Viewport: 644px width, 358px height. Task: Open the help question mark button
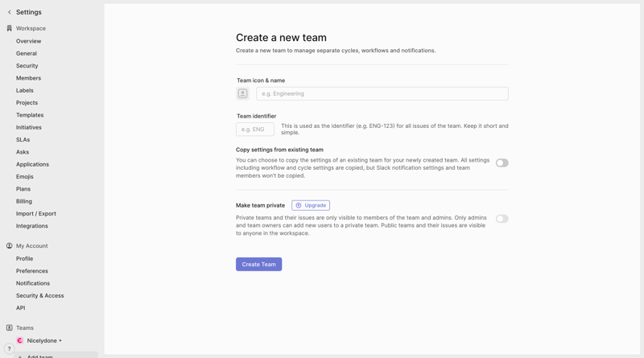point(9,348)
